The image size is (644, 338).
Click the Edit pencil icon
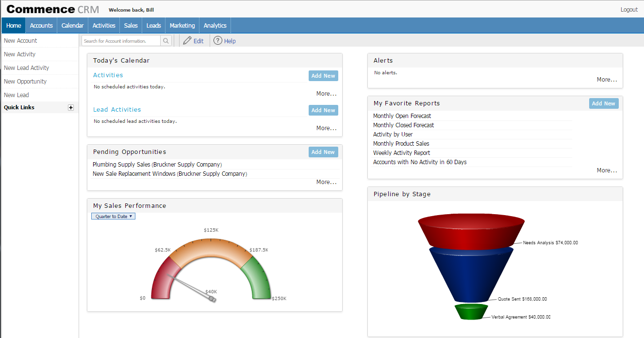187,41
